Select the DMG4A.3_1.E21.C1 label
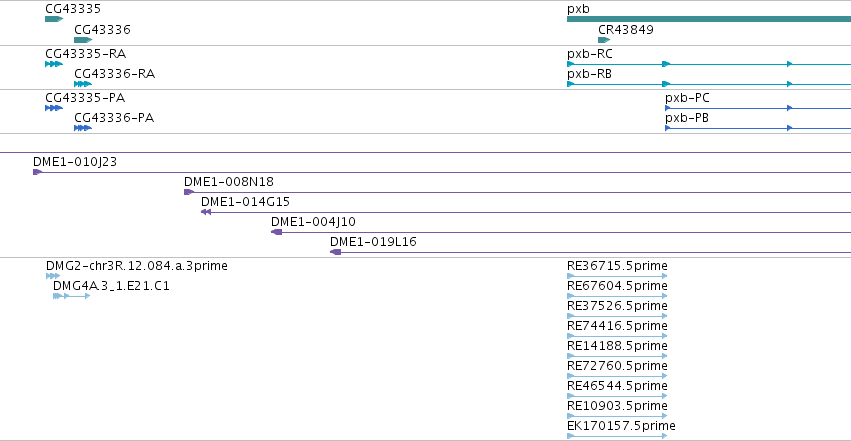Screen dimensions: 851x441 (111, 286)
